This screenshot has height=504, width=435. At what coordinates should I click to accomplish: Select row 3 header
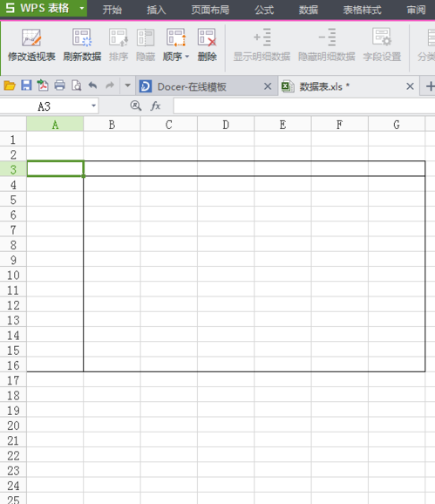point(13,169)
